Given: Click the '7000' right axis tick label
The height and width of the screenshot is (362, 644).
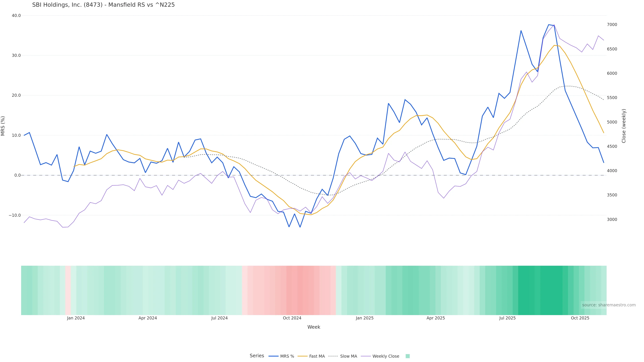Looking at the screenshot, I should (612, 24).
